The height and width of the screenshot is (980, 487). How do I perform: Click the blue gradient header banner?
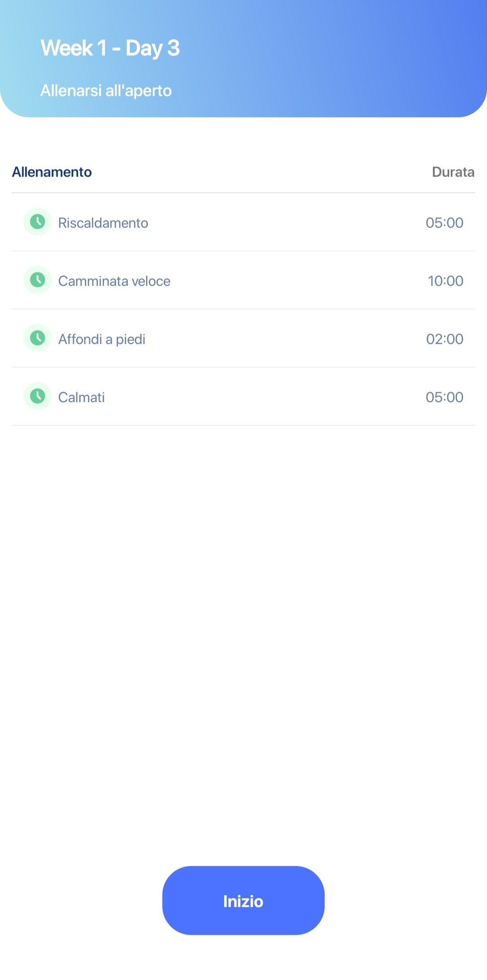338,59
